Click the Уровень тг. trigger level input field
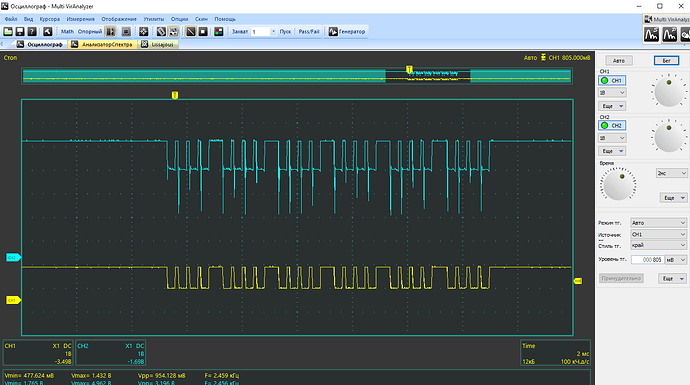This screenshot has width=690, height=385. click(x=647, y=260)
